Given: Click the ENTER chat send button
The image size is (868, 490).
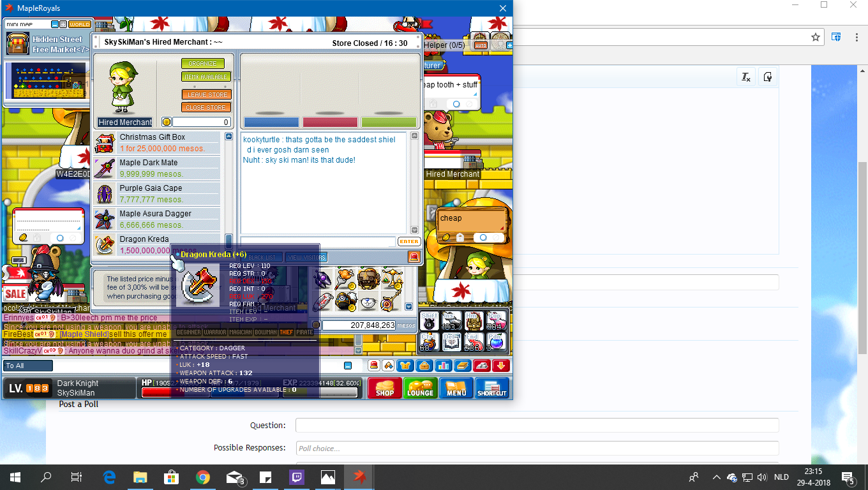Looking at the screenshot, I should [408, 241].
